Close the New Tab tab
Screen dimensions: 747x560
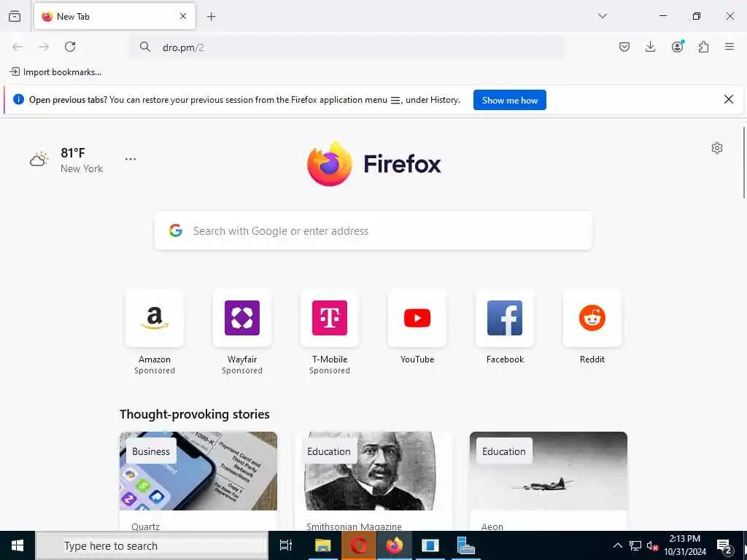tap(183, 16)
